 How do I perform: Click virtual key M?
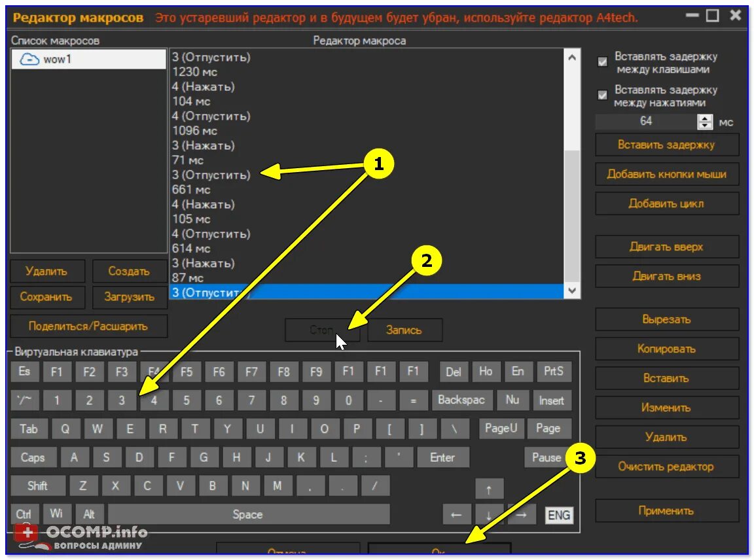pyautogui.click(x=278, y=486)
